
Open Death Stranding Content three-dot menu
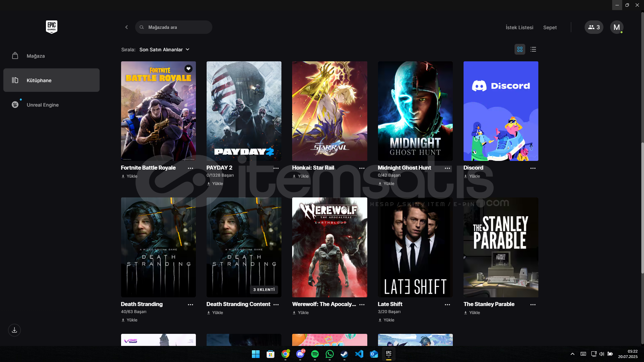point(276,305)
